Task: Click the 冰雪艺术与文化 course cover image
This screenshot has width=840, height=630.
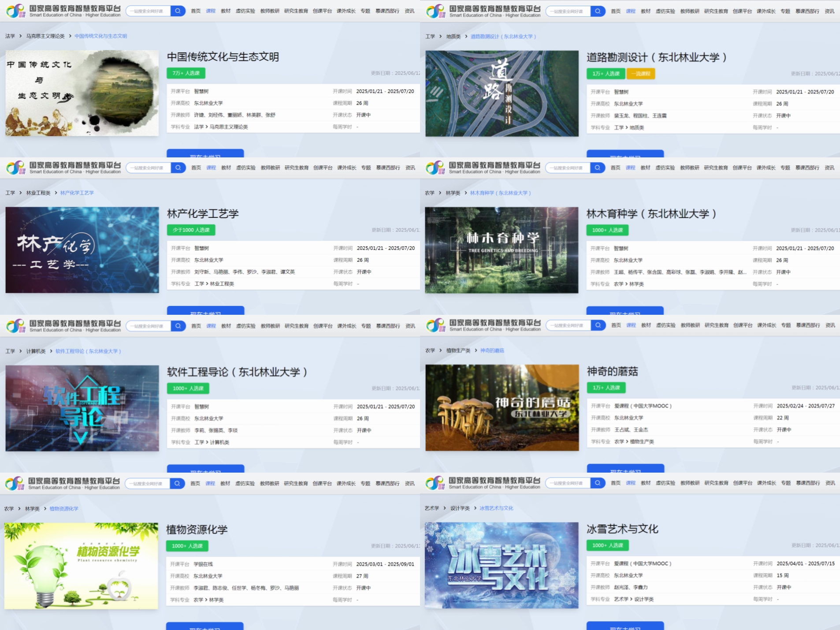Action: click(x=502, y=565)
